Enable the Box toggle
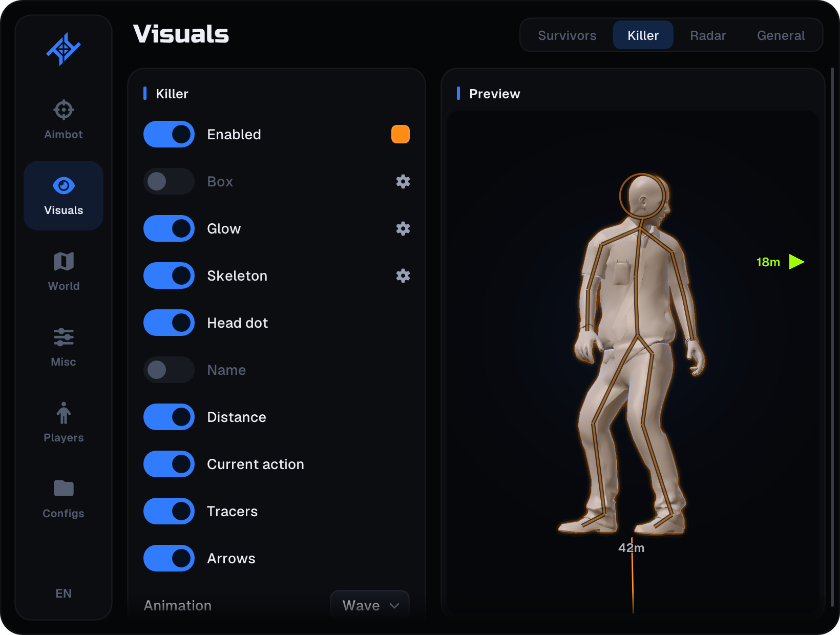 click(169, 181)
